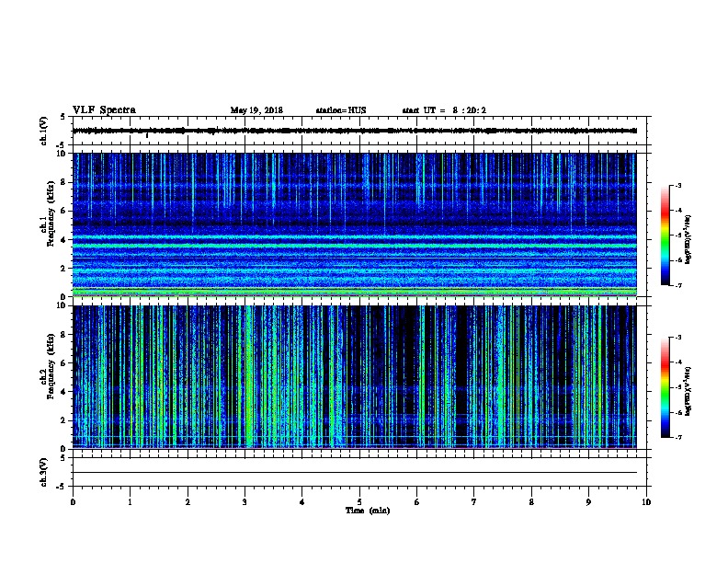The width and height of the screenshot is (728, 563).
Task: Click the "-7" label on ch.1 colorbar
Action: click(x=677, y=285)
